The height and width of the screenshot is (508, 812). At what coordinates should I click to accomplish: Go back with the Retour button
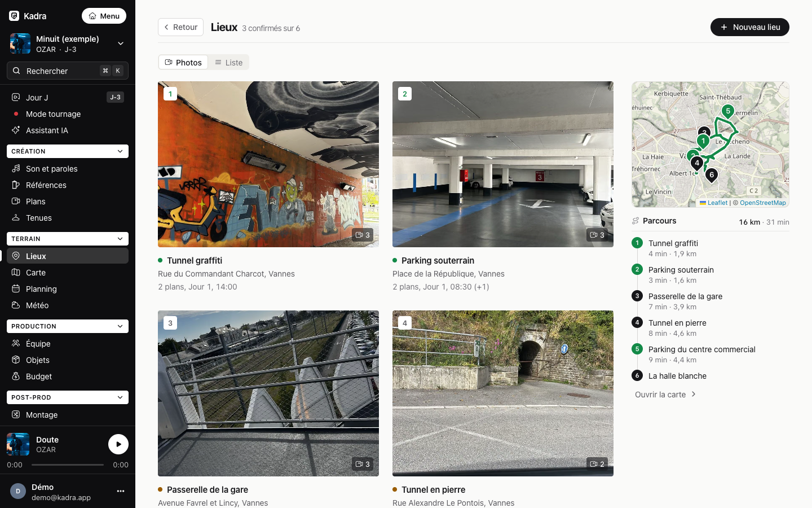tap(180, 27)
